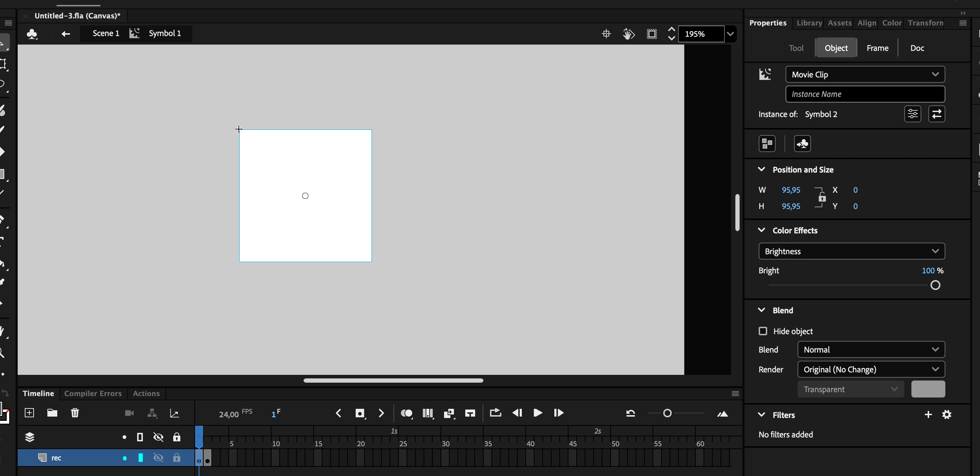Open the Frame properties tab
The image size is (980, 476).
tap(877, 48)
